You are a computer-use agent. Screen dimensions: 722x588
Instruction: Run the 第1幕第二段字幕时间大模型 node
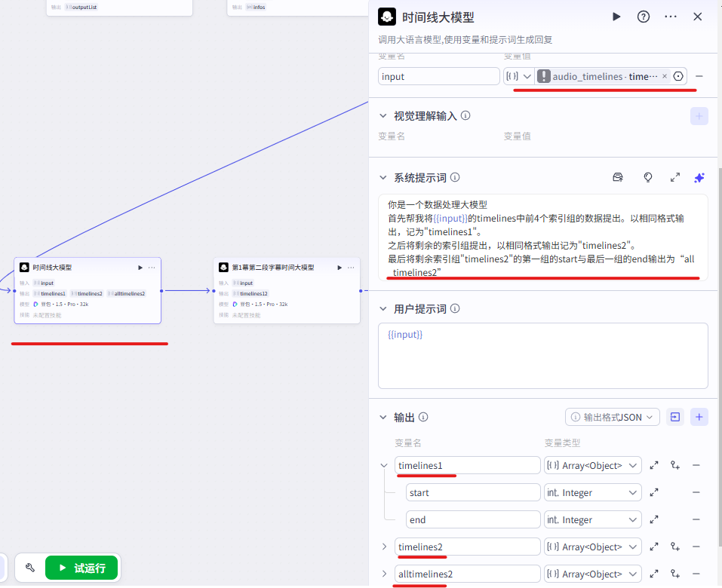click(x=339, y=268)
